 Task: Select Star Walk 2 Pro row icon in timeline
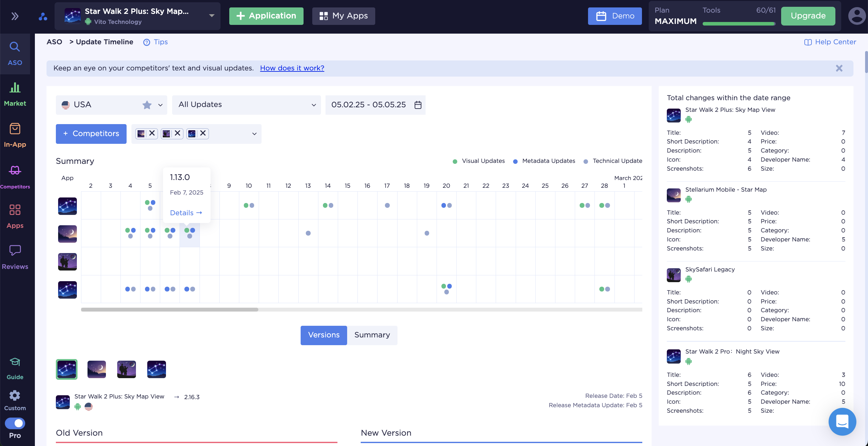coord(67,290)
